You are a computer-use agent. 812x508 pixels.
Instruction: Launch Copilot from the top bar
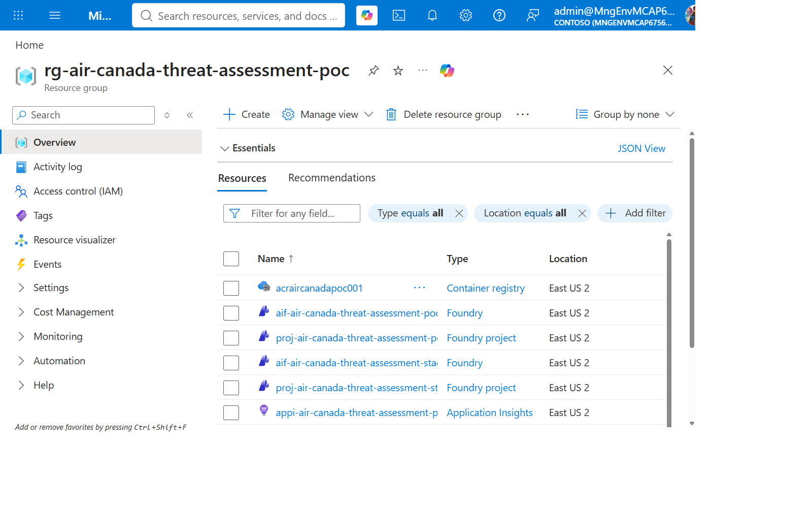point(366,15)
